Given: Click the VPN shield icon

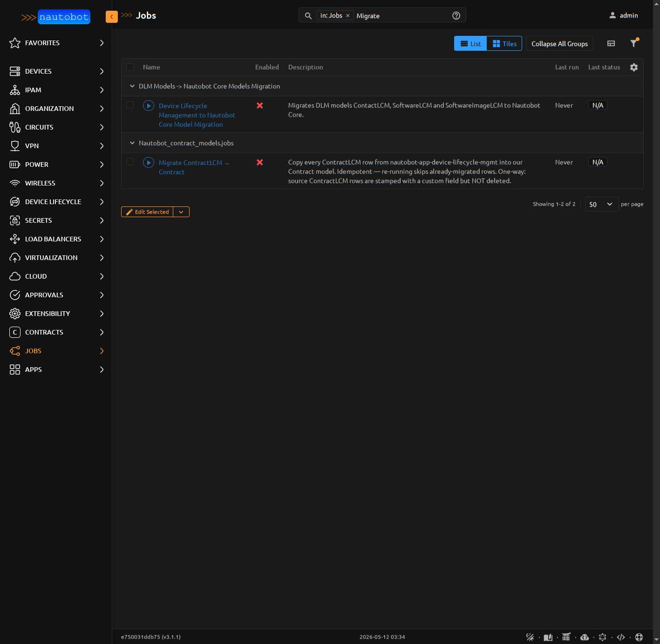Looking at the screenshot, I should pos(15,146).
